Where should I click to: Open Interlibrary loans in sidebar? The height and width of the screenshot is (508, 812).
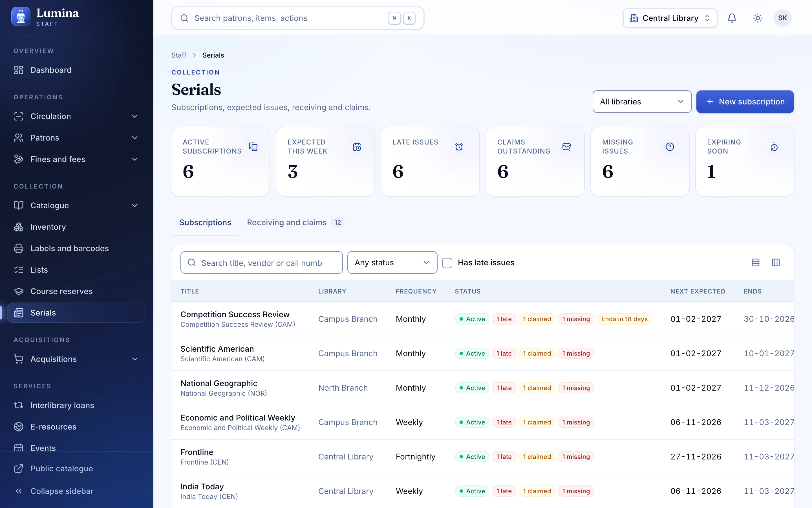click(76, 405)
